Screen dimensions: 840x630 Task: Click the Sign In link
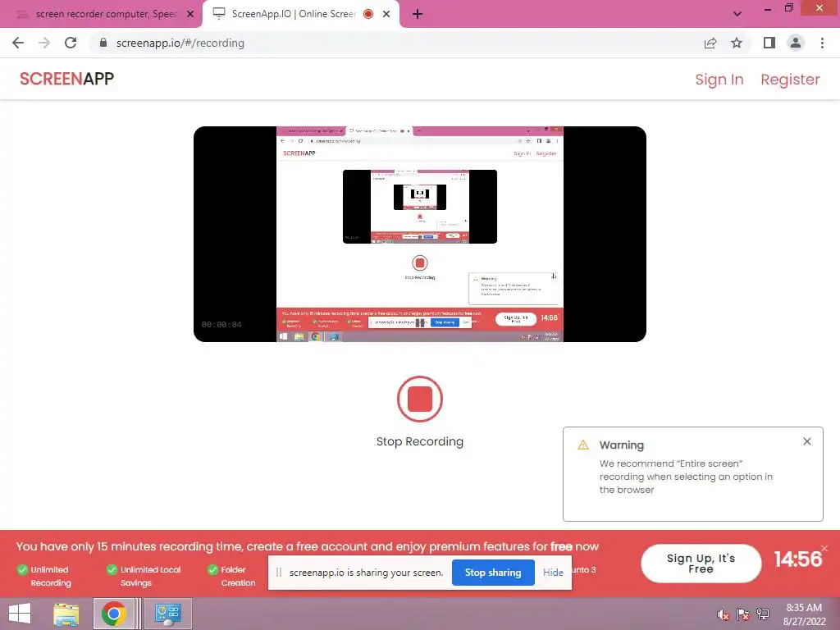[x=719, y=80]
